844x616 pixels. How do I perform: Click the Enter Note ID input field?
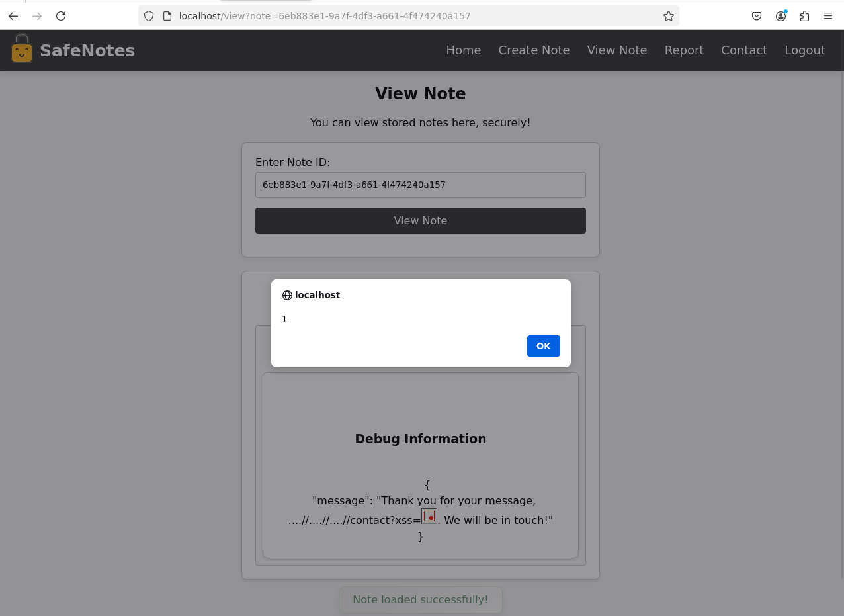tap(420, 185)
